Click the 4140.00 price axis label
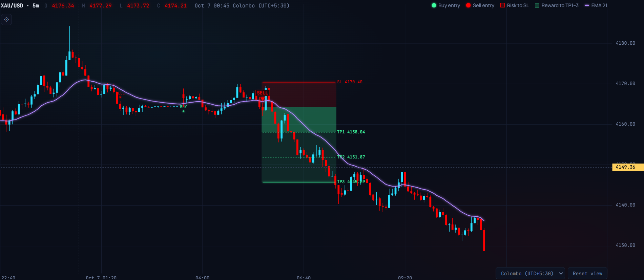The height and width of the screenshot is (280, 644). pyautogui.click(x=625, y=205)
